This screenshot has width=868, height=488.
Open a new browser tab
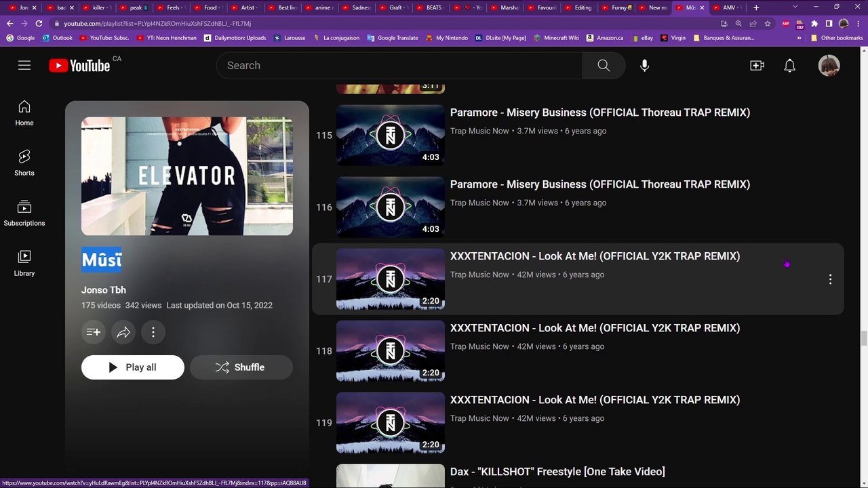tap(756, 7)
